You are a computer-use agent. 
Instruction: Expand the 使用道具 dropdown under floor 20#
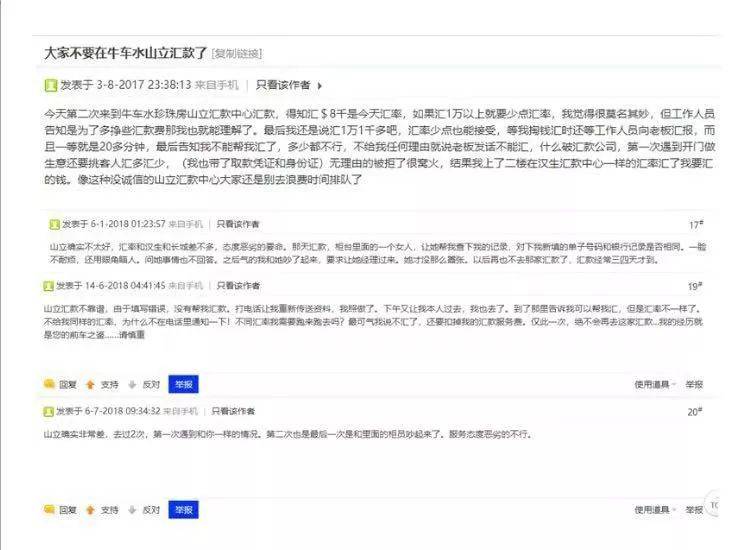point(654,509)
